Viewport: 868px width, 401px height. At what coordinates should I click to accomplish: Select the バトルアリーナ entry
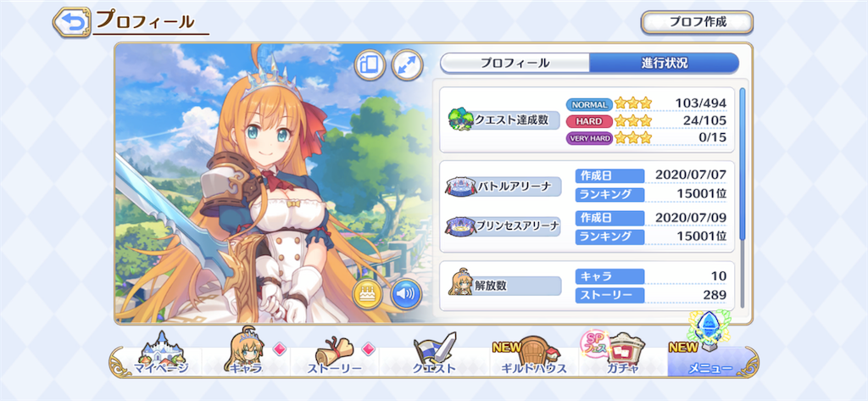504,187
